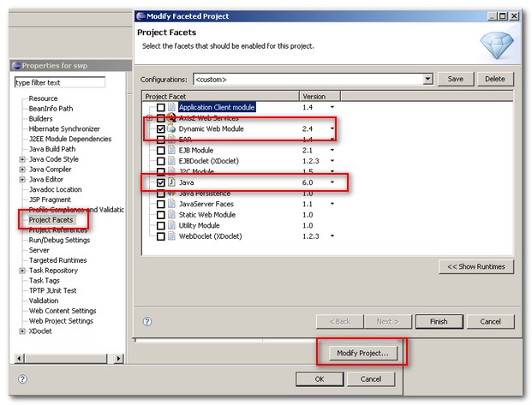Expand the Java Code Style tree node
This screenshot has height=405, width=532.
tap(22, 159)
